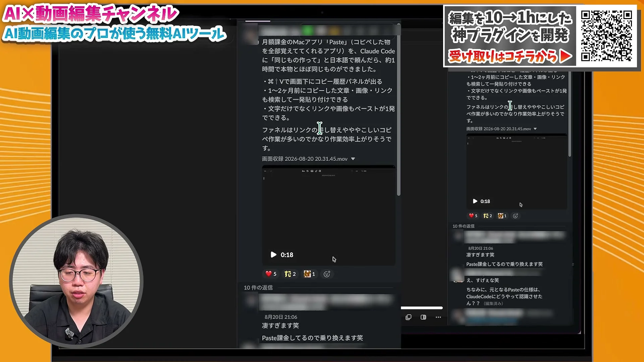644x362 pixels.
Task: Select the 'ちなみに、元となるPasteの仕様は' reply in right panel
Action: (504, 296)
